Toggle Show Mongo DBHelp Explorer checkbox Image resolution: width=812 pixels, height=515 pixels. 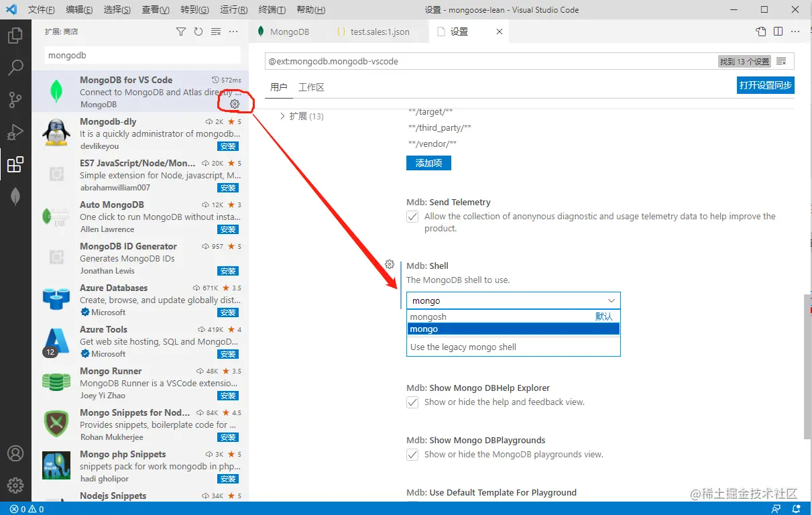[412, 402]
